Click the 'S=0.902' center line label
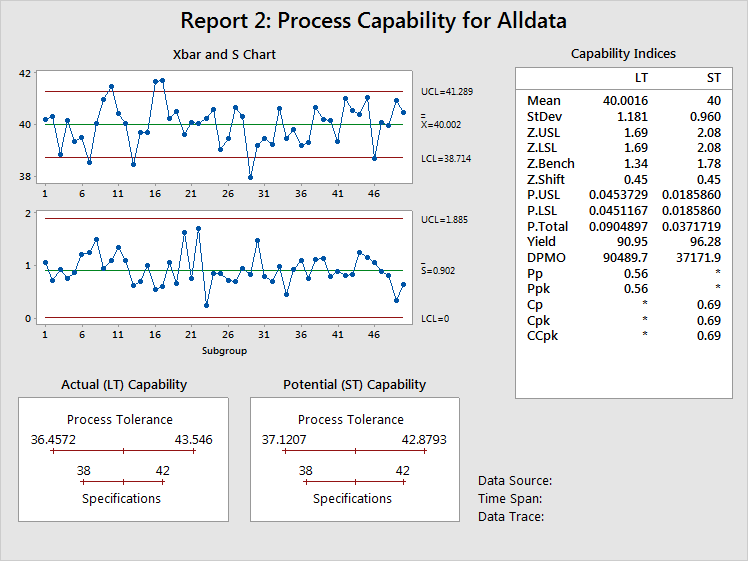 438,269
